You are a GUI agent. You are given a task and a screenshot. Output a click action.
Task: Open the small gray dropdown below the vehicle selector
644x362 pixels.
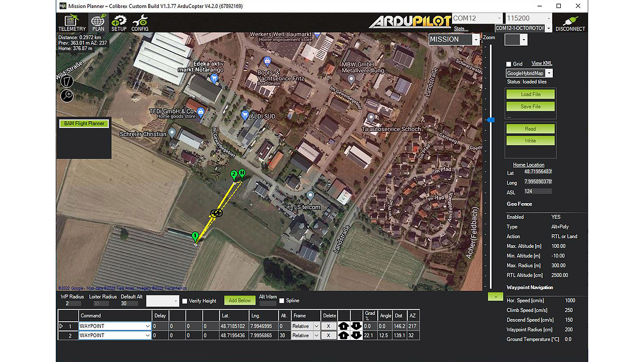516,40
